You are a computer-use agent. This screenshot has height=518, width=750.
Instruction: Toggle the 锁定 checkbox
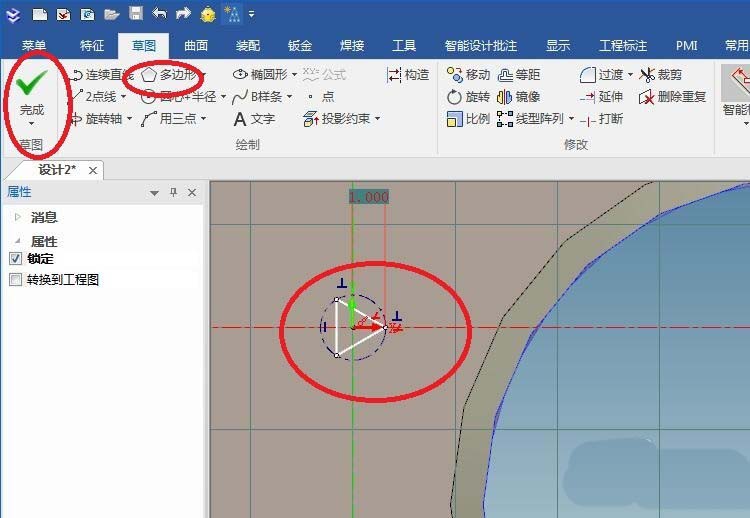coord(15,259)
